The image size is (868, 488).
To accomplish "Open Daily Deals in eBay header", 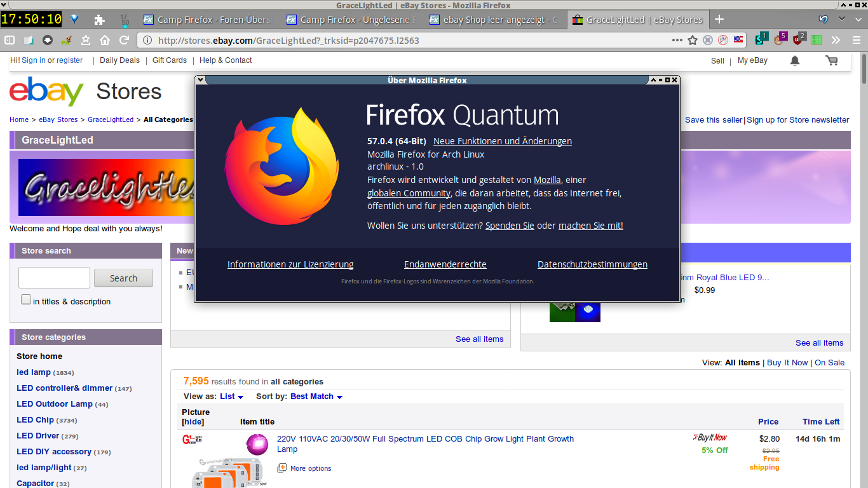I will pos(119,60).
